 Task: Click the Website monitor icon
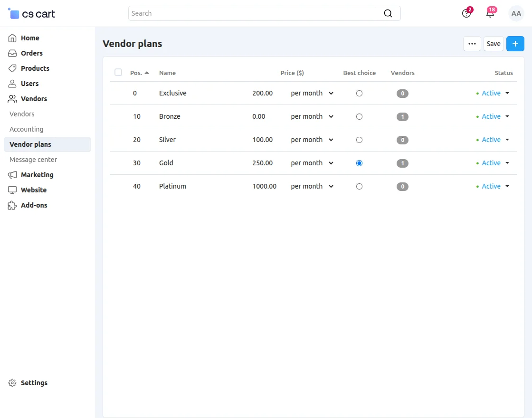click(12, 190)
